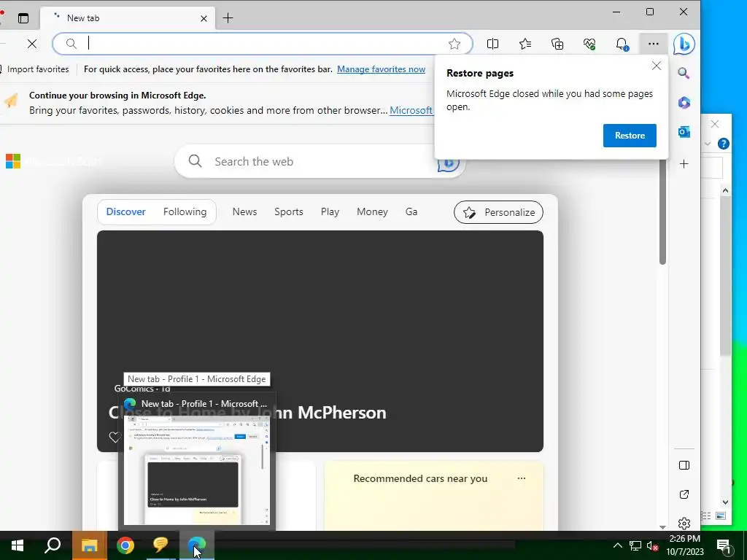Image resolution: width=747 pixels, height=560 pixels.
Task: Show hidden system tray icons
Action: click(x=617, y=545)
